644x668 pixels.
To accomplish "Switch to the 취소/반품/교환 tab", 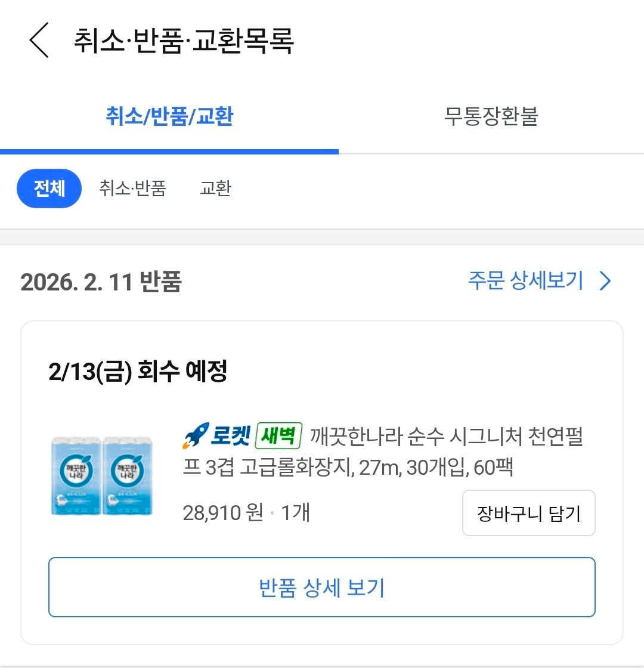I will point(169,117).
